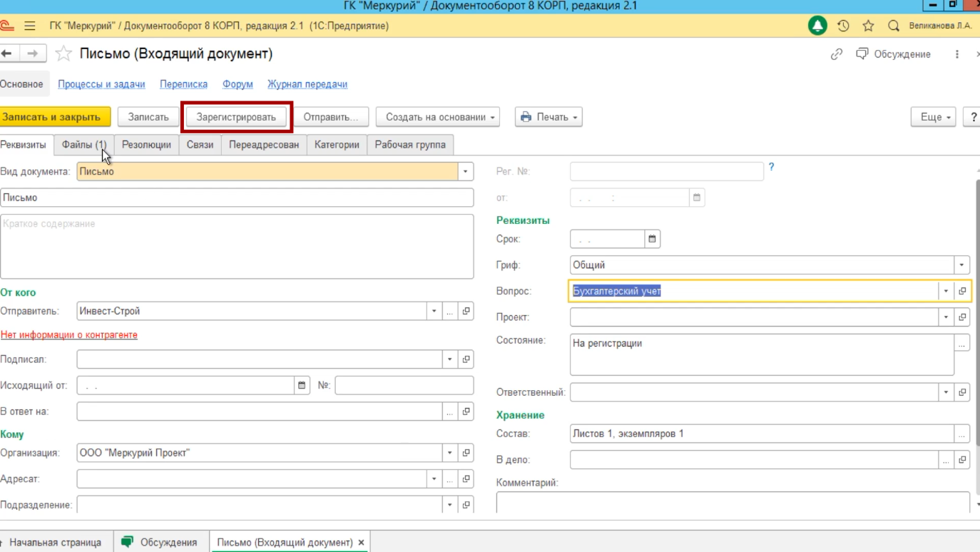Click the help question mark near Рег. №

coord(771,167)
